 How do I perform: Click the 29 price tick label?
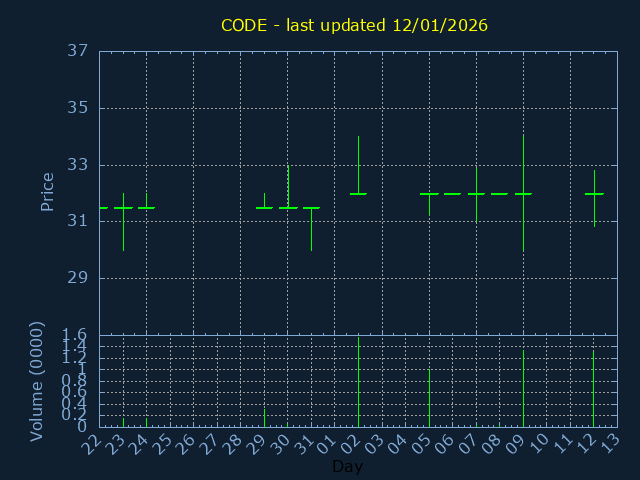click(79, 278)
